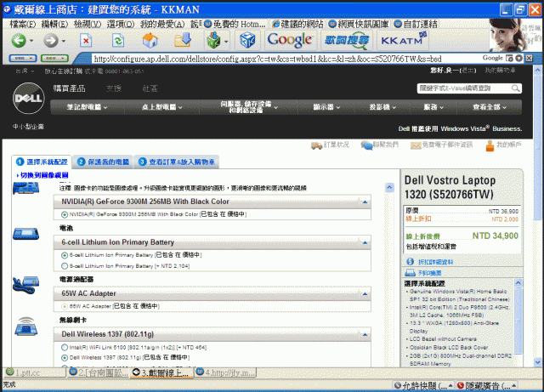
Task: Open the 我的最愛(A) menu
Action: click(162, 24)
